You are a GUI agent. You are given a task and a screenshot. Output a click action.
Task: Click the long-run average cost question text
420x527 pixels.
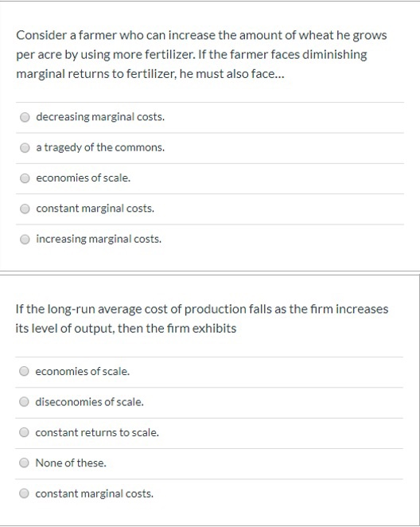pyautogui.click(x=202, y=318)
